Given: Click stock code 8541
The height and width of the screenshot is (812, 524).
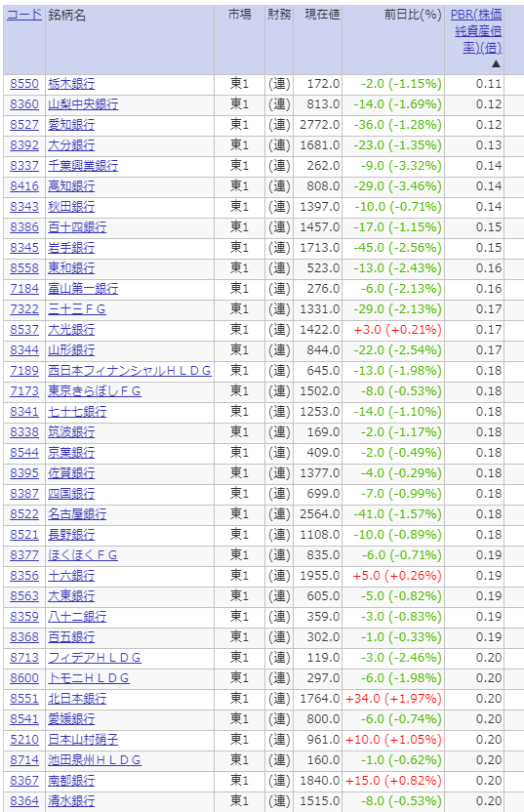Looking at the screenshot, I should pos(24,719).
